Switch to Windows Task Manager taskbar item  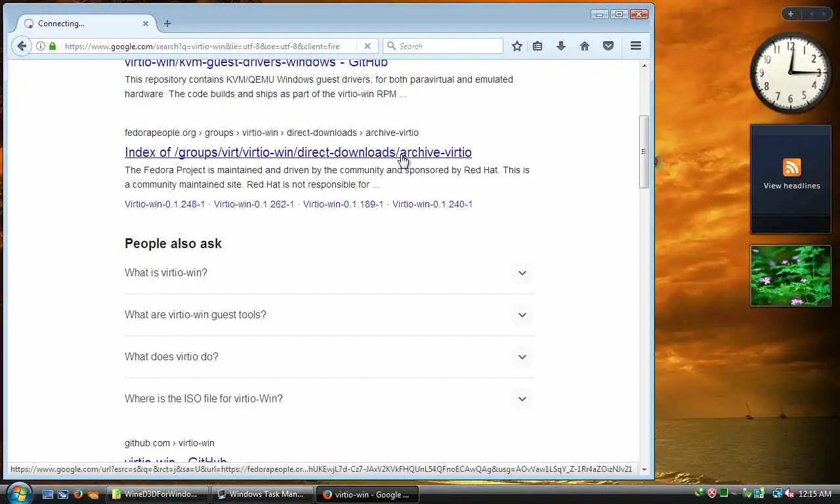tap(262, 494)
